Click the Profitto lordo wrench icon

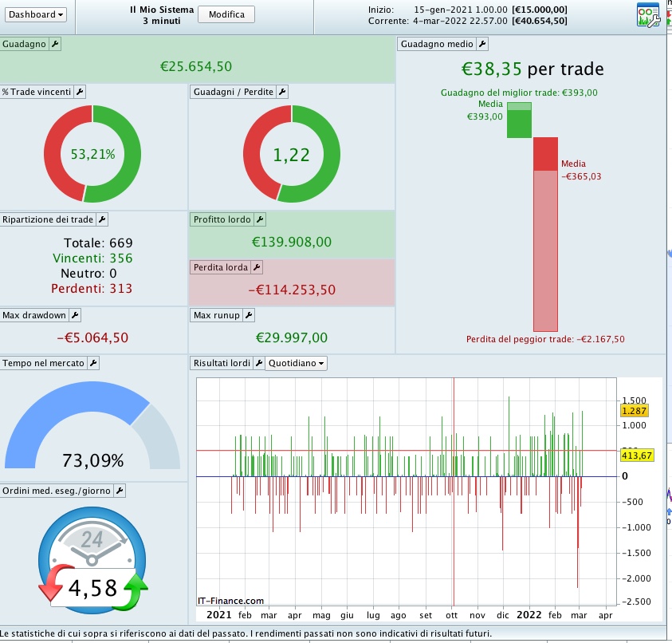point(260,219)
